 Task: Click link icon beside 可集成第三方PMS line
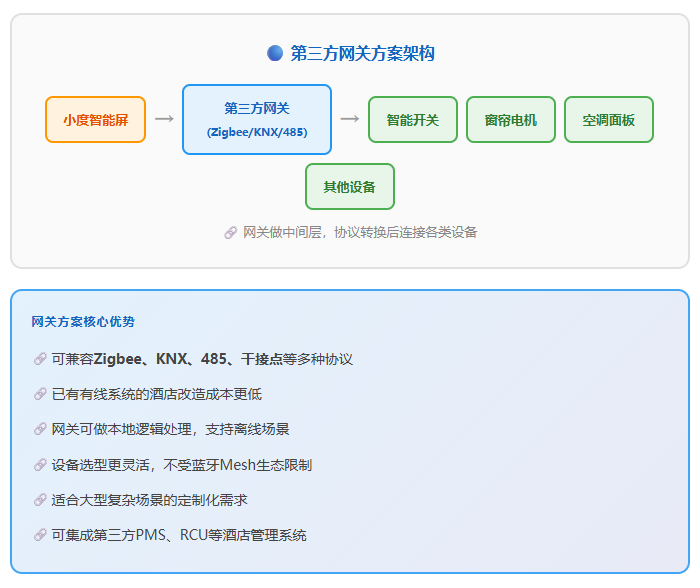coord(40,535)
